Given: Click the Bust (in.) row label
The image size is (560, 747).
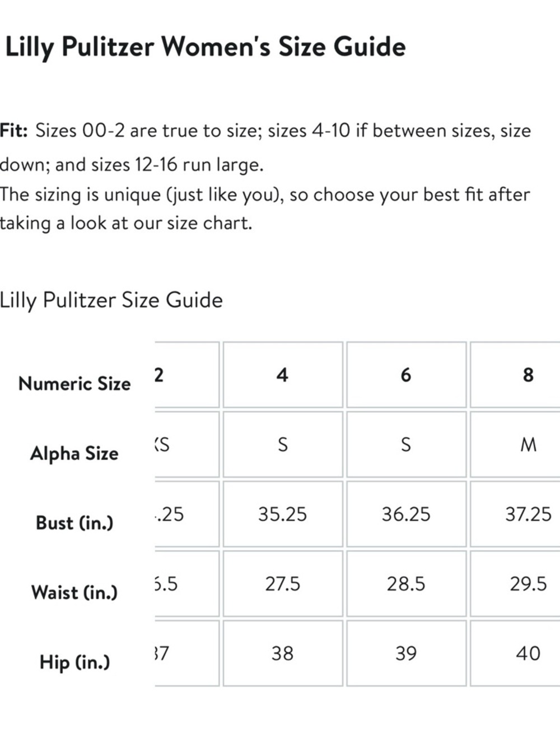Looking at the screenshot, I should coord(74,522).
